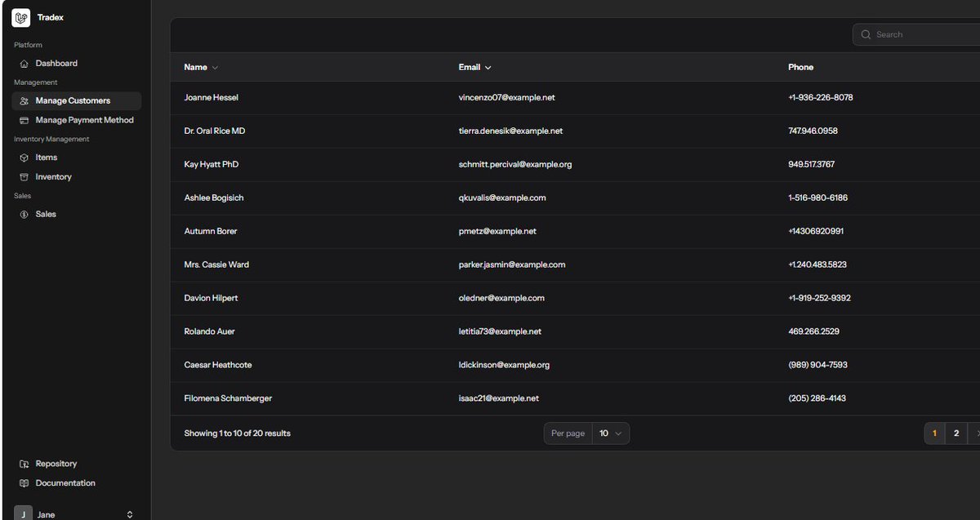Open the Repository link
Image resolution: width=980 pixels, height=520 pixels.
click(77, 464)
